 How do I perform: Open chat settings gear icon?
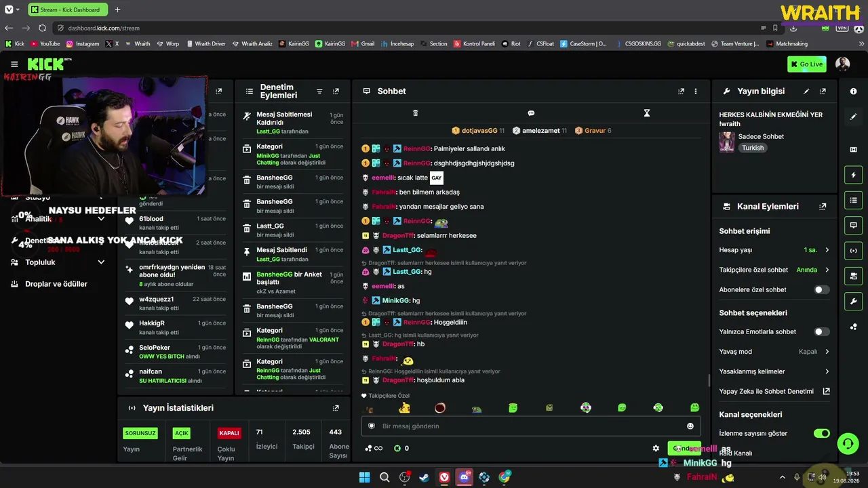click(656, 448)
